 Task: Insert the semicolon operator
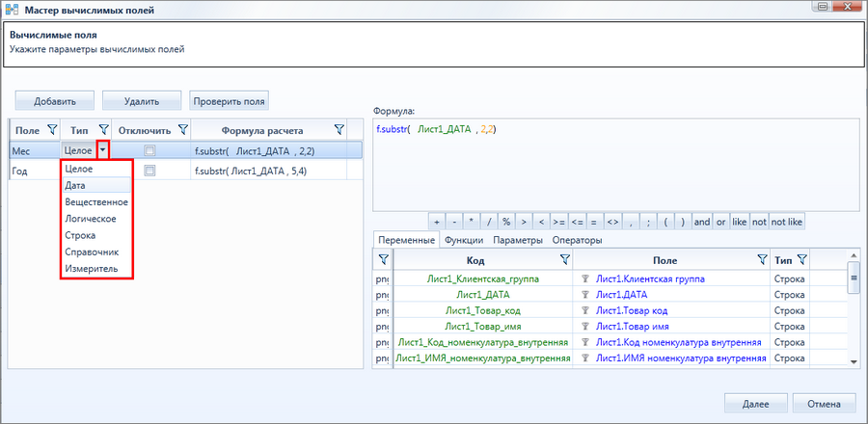pyautogui.click(x=648, y=222)
